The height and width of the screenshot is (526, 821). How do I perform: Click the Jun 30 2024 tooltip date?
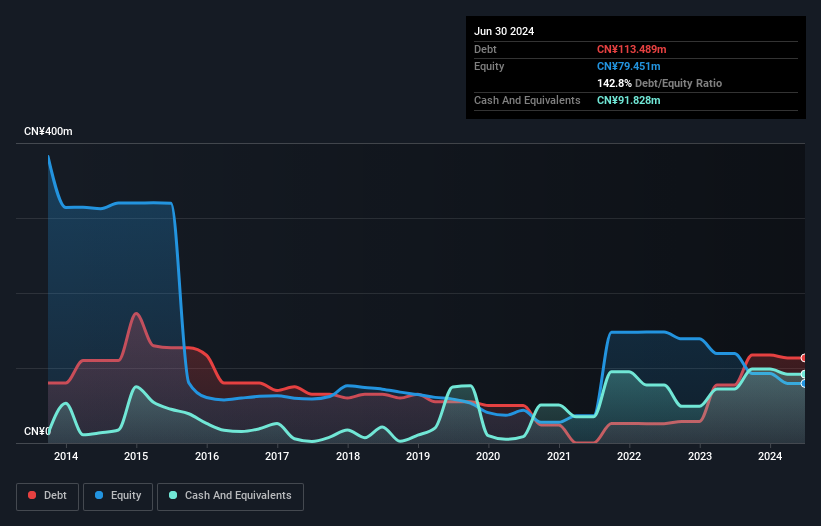pos(504,31)
